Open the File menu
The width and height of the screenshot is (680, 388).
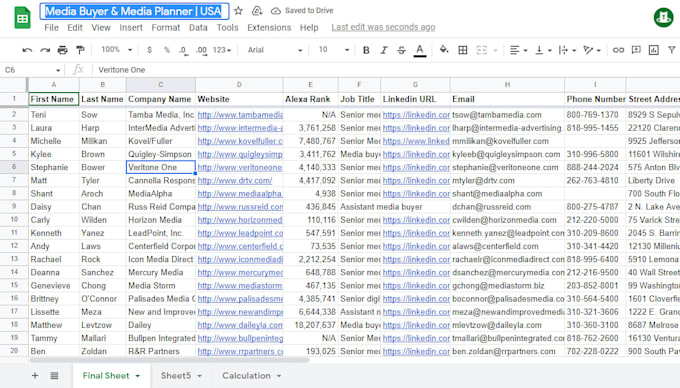click(x=51, y=27)
